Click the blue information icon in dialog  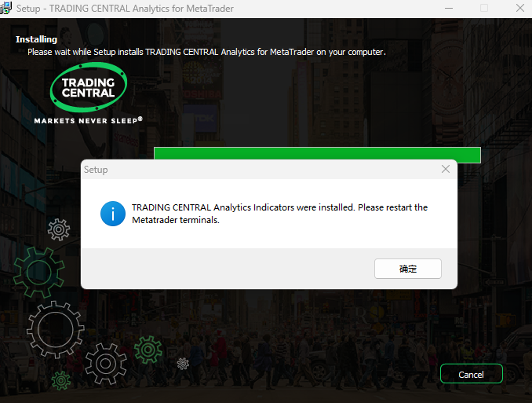click(113, 214)
